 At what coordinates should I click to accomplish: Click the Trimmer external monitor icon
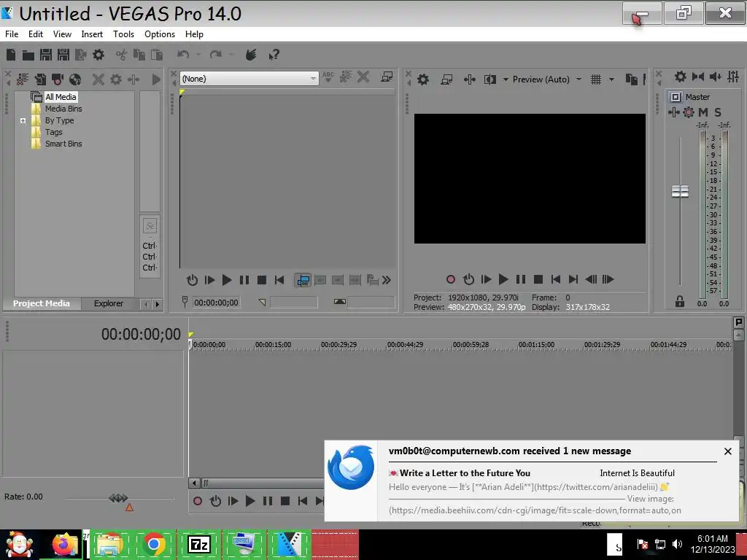[x=387, y=77]
